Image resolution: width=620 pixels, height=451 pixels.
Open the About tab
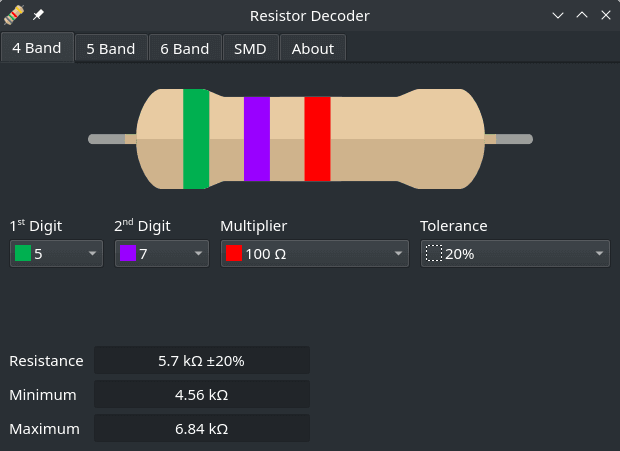[313, 48]
